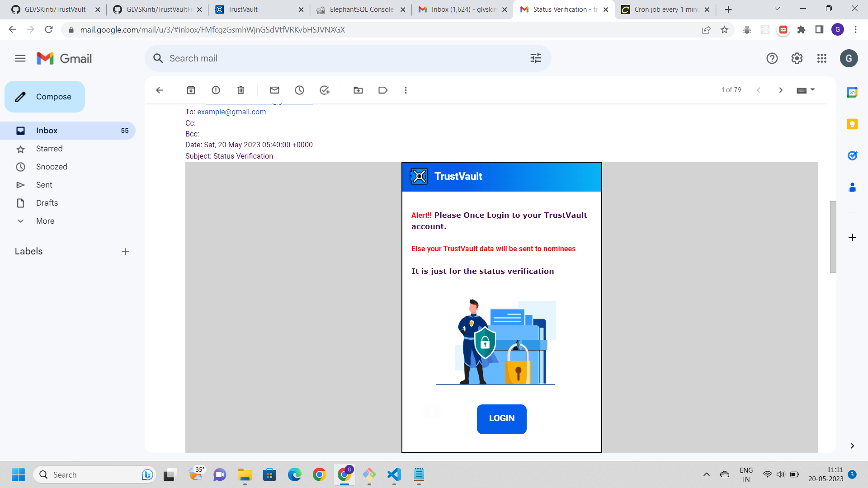Viewport: 868px width, 488px height.
Task: Open Google Tasks side panel
Action: click(x=852, y=155)
